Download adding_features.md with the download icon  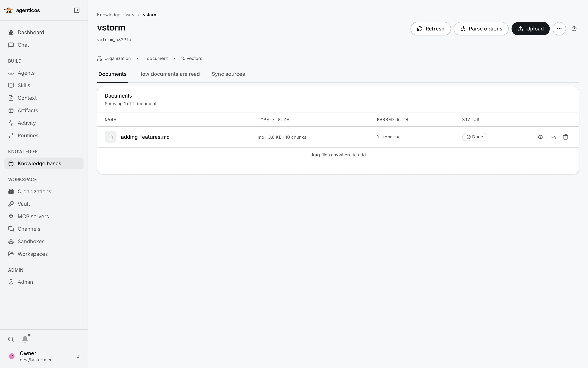click(553, 137)
